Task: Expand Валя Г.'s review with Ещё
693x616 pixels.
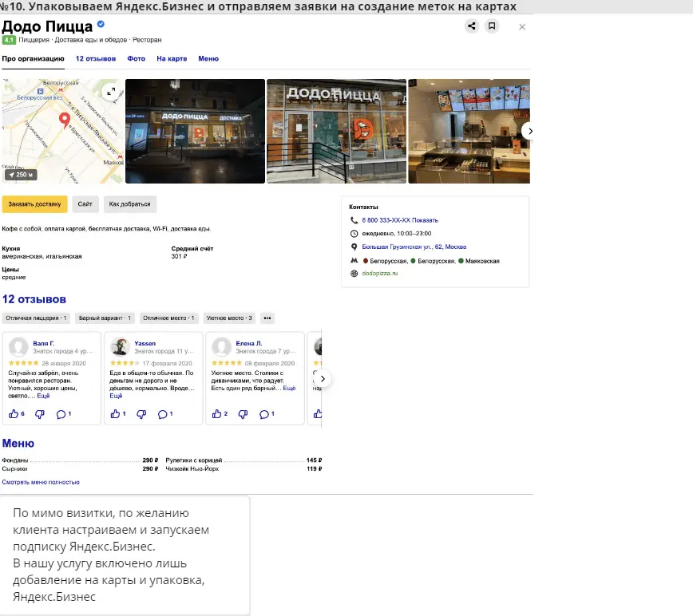Action: click(x=43, y=396)
